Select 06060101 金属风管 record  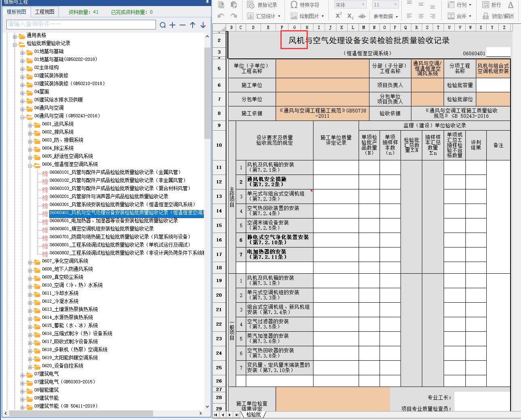(x=115, y=172)
